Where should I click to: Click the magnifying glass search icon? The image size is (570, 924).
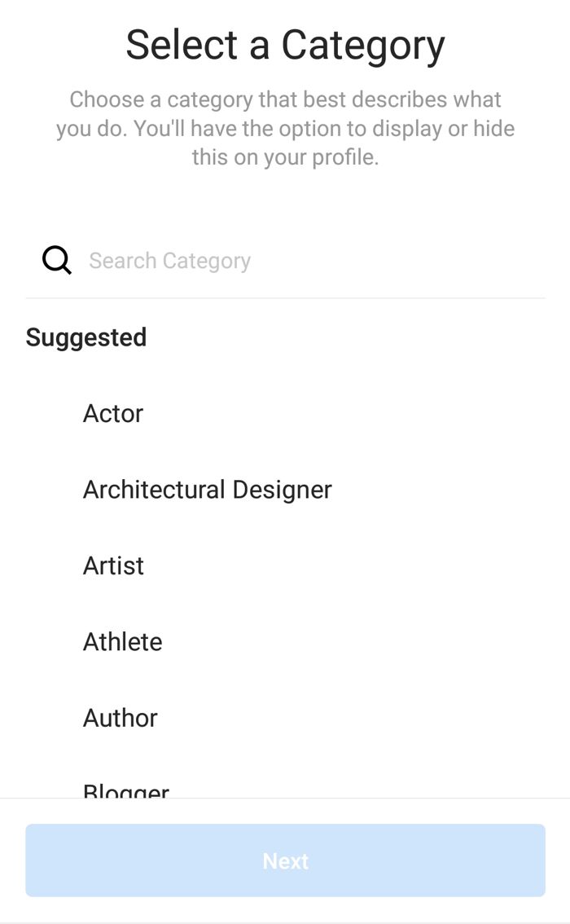coord(57,261)
